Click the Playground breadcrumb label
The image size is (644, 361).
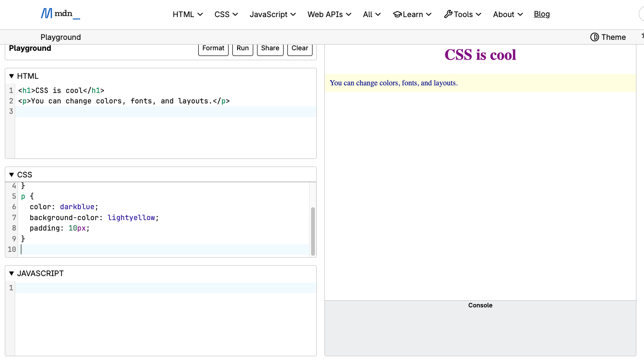pos(61,37)
